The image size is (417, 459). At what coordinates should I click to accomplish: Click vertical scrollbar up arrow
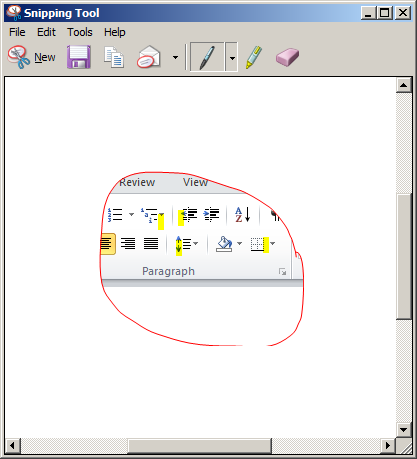[x=404, y=85]
